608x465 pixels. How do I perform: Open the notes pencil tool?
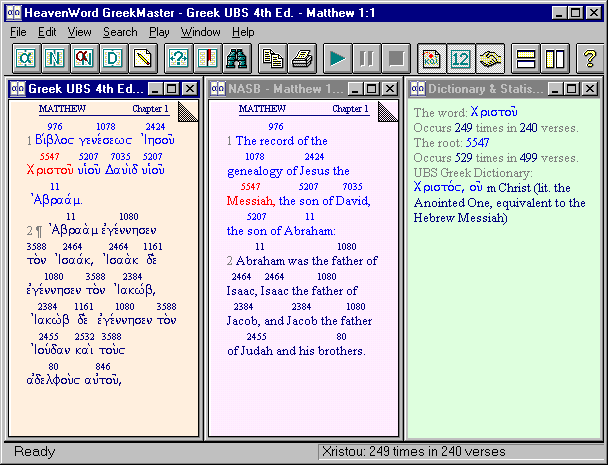click(143, 59)
